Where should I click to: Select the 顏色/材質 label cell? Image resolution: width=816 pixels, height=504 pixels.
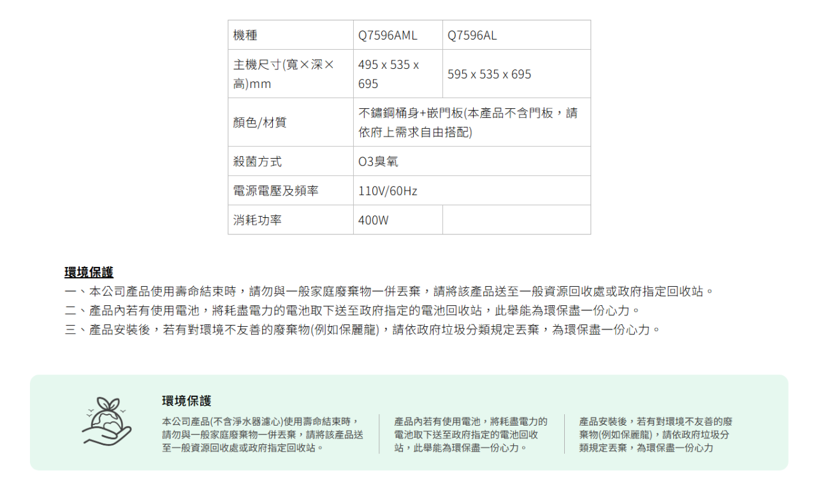[291, 122]
